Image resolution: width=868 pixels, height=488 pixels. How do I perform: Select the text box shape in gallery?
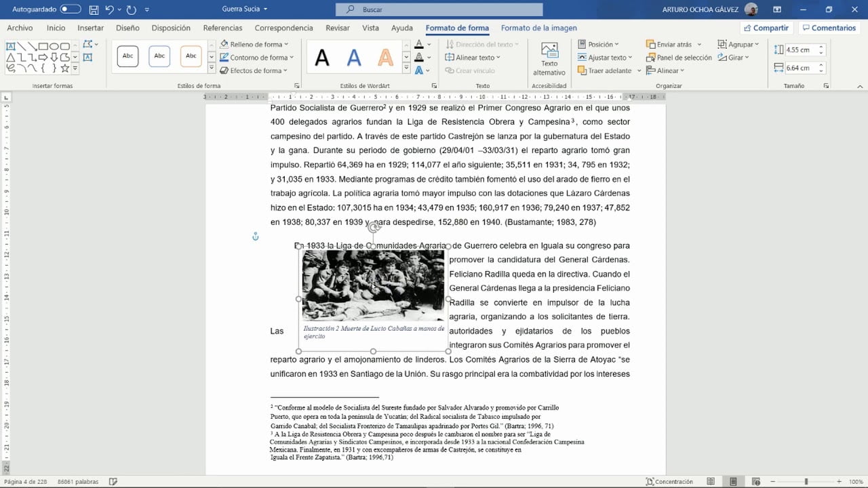pos(11,45)
